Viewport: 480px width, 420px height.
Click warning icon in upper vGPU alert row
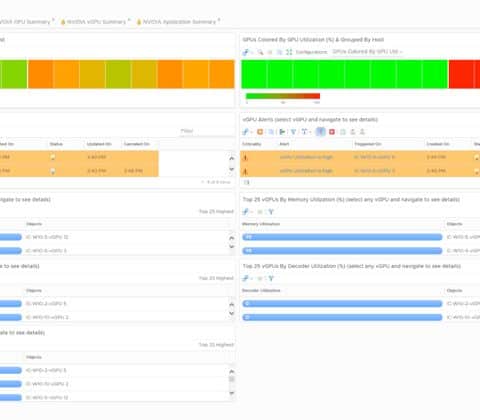tap(245, 158)
